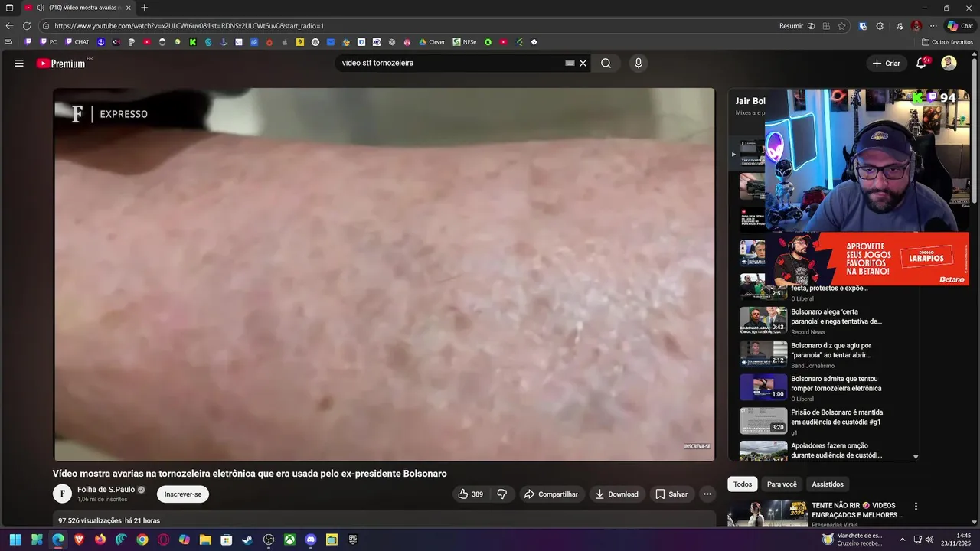This screenshot has width=980, height=551.
Task: Subscribe using Inscrever-se button
Action: (183, 494)
